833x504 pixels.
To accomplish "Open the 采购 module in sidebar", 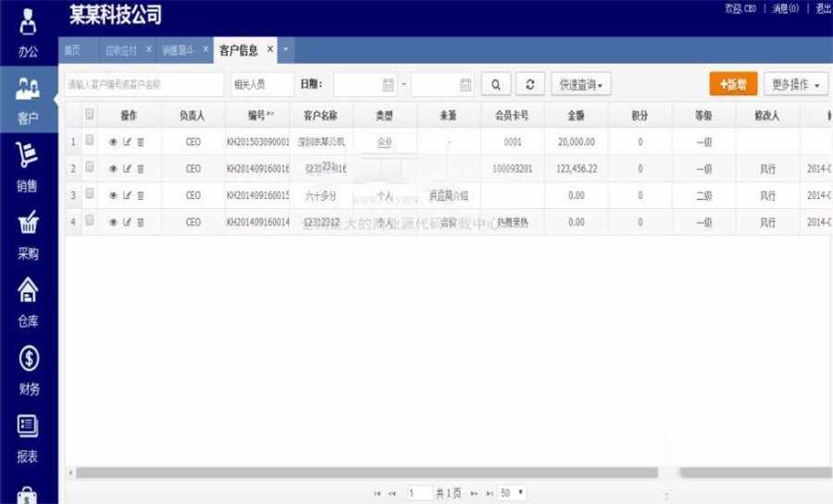I will coord(28,235).
